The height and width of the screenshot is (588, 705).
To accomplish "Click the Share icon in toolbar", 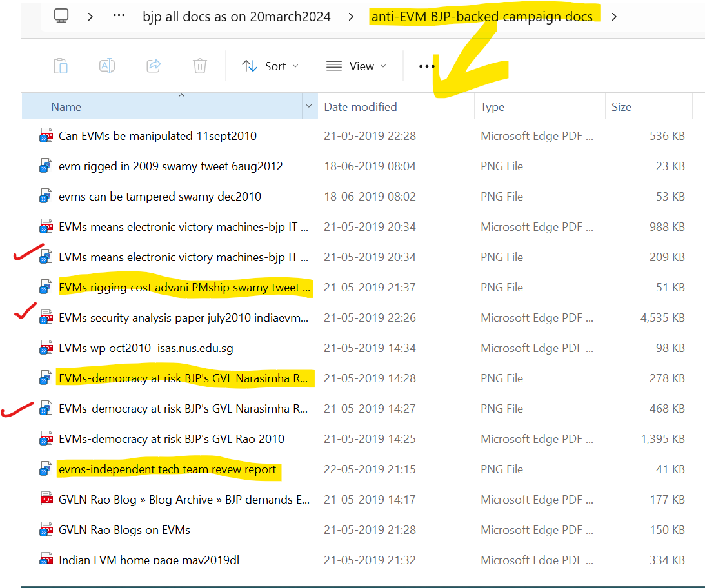I will 154,66.
